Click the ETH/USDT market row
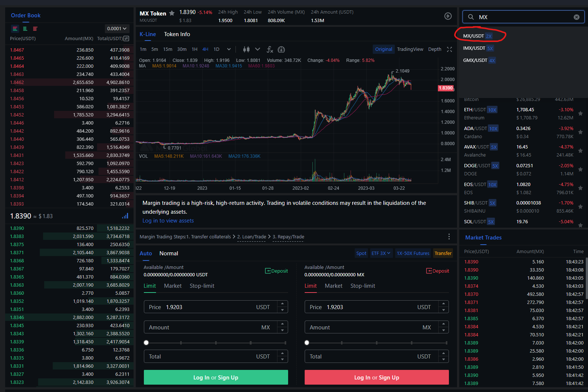 [523, 113]
